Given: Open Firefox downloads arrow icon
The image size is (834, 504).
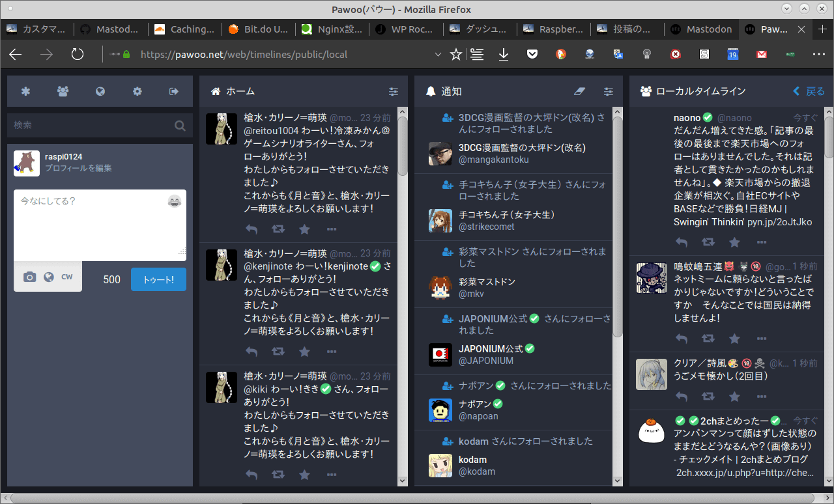Looking at the screenshot, I should pos(504,55).
